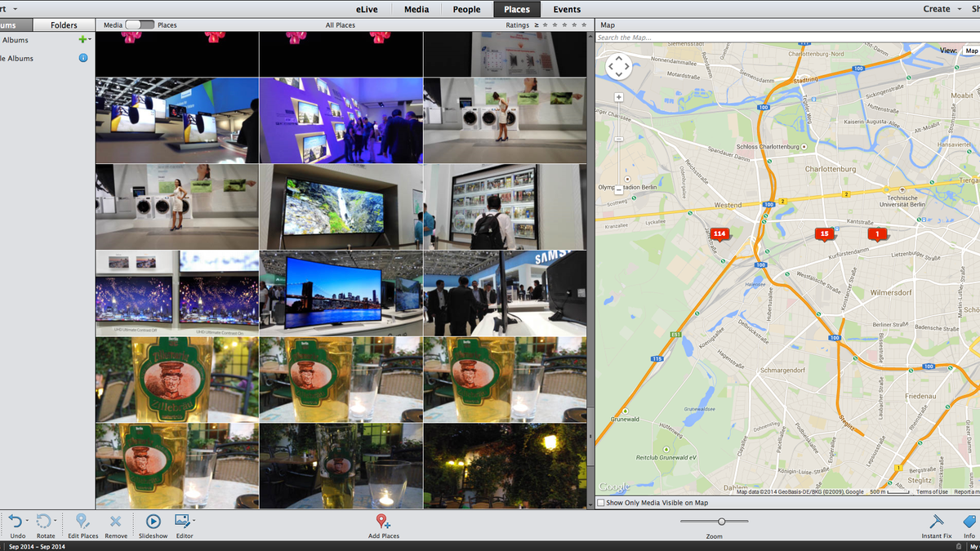Screen dimensions: 980x551
Task: Switch to the People tab
Action: coord(467,9)
